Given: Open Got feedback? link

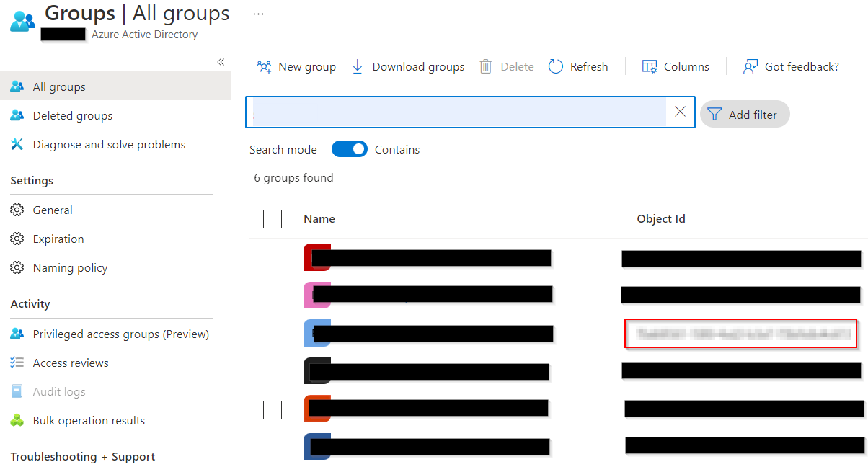Looking at the screenshot, I should (802, 66).
